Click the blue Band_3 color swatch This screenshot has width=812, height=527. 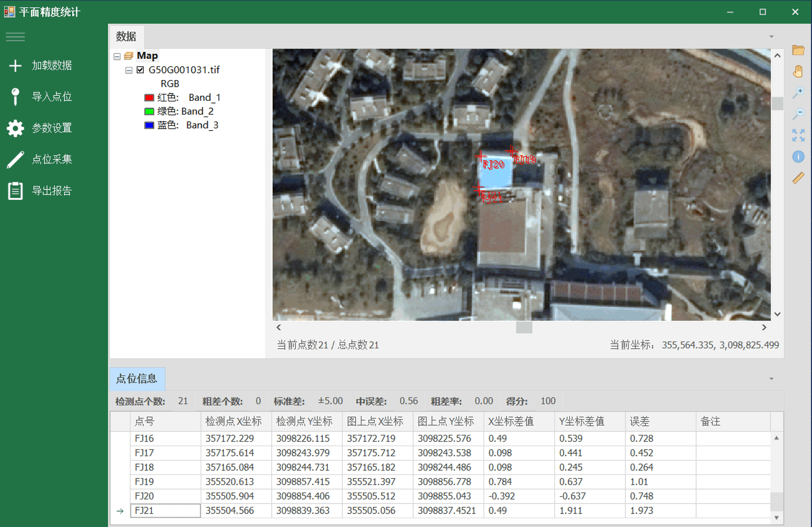[x=149, y=125]
